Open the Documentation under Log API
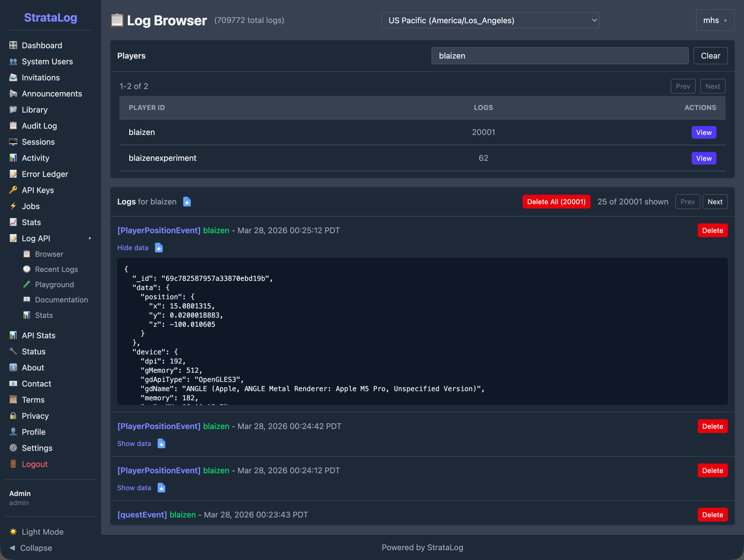This screenshot has height=560, width=744. (61, 299)
